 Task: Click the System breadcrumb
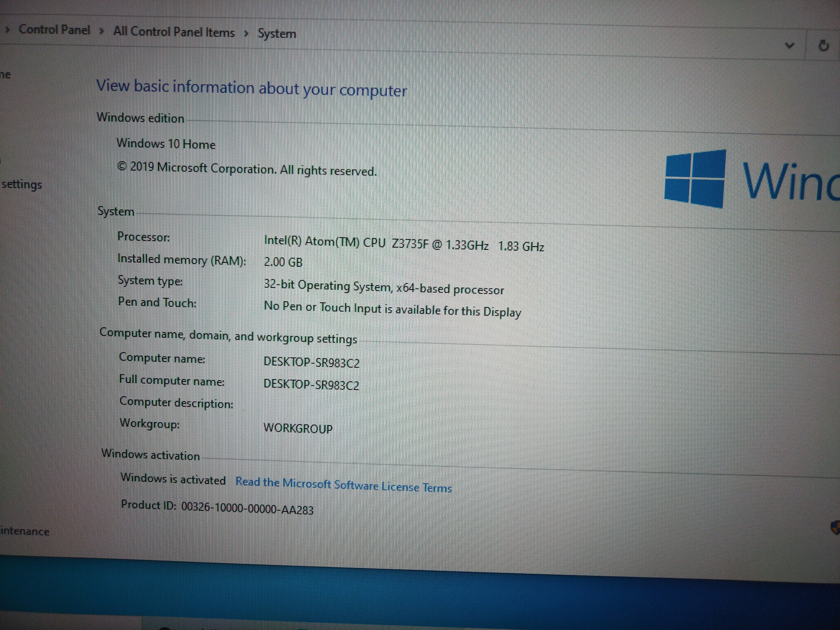[x=277, y=34]
